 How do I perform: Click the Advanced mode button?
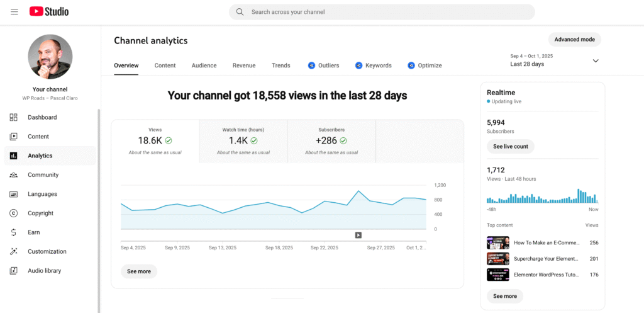click(x=574, y=39)
